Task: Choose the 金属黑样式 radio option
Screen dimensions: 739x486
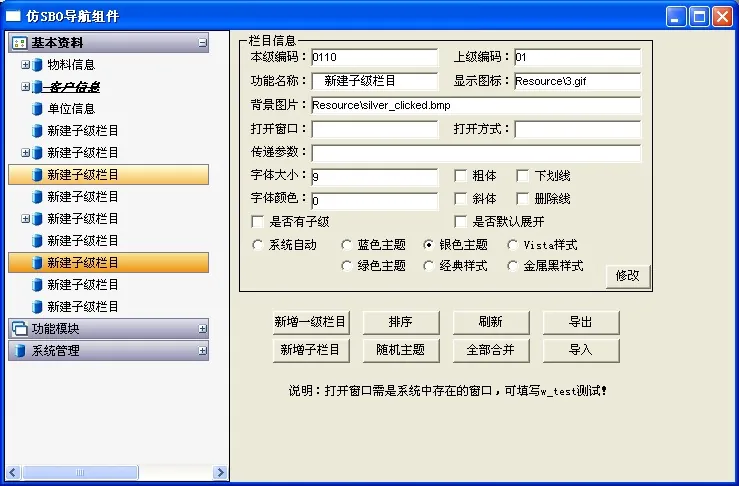Action: pos(512,266)
